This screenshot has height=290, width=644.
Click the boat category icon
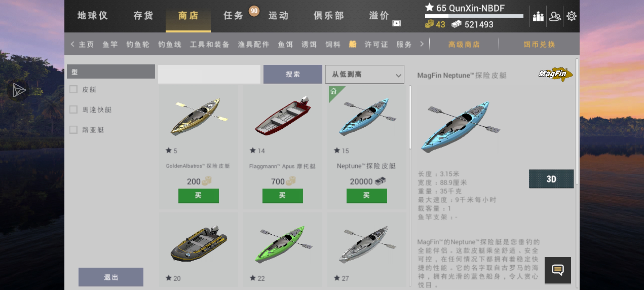[352, 44]
